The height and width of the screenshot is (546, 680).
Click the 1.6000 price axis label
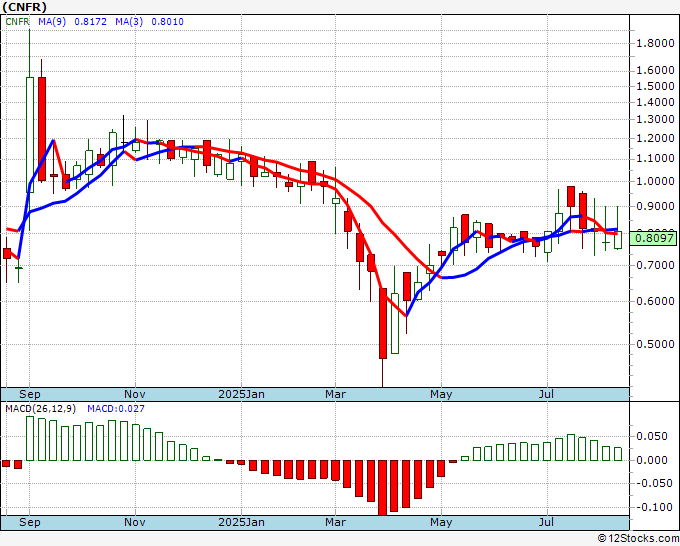tap(655, 70)
